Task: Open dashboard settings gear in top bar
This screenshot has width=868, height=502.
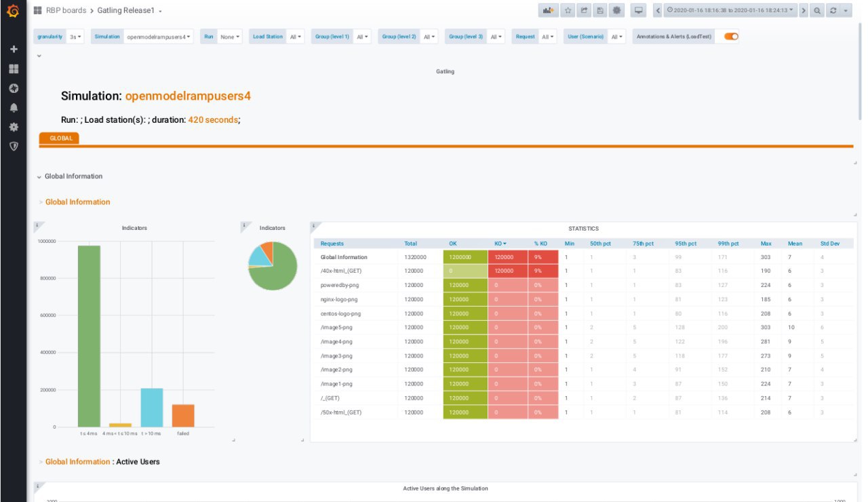Action: (616, 11)
